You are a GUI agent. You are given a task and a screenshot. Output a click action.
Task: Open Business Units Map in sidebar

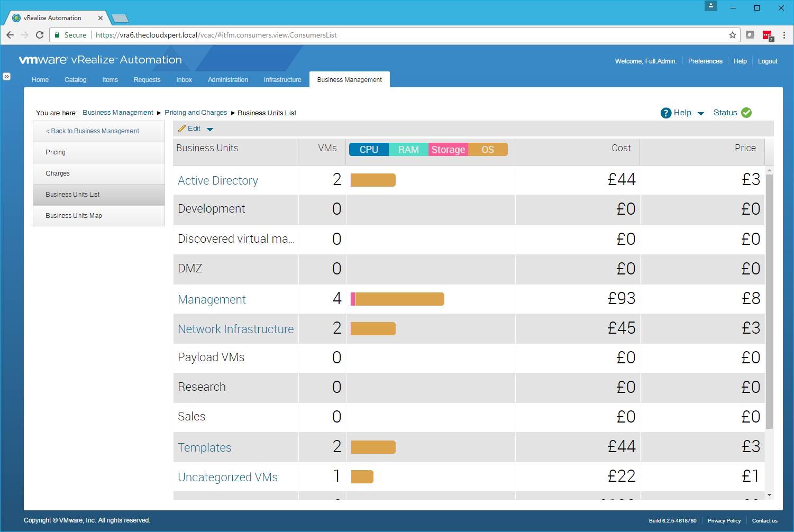click(74, 216)
